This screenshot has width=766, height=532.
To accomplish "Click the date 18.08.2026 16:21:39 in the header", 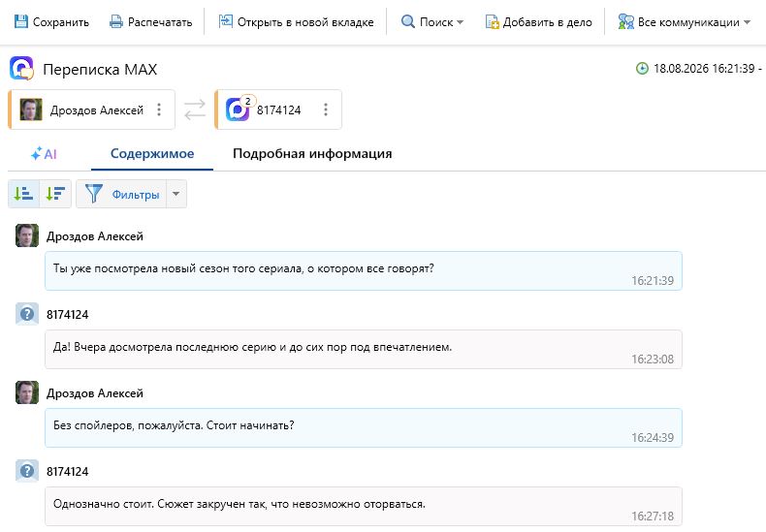I will pos(704,69).
